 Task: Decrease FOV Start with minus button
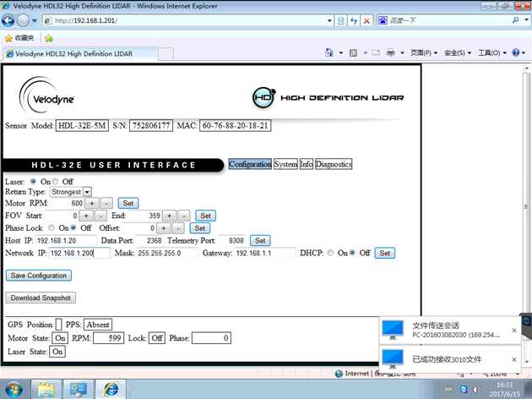101,216
